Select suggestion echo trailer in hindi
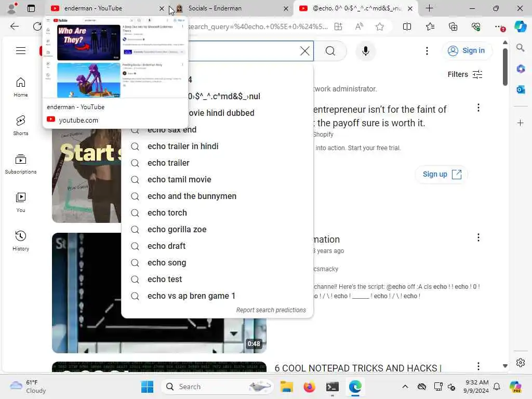This screenshot has width=532, height=399. [x=217, y=146]
